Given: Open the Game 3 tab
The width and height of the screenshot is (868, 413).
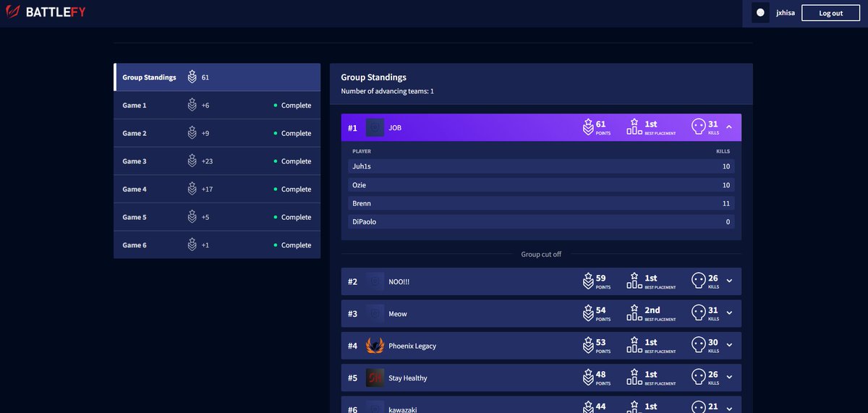Looking at the screenshot, I should coord(217,161).
